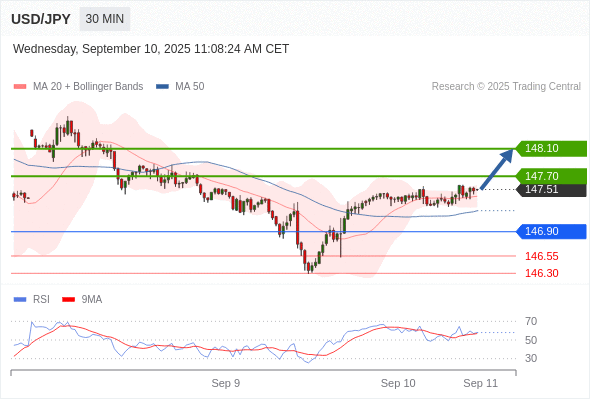Click the blue upward forecast arrow
Image resolution: width=590 pixels, height=400 pixels.
click(x=497, y=169)
